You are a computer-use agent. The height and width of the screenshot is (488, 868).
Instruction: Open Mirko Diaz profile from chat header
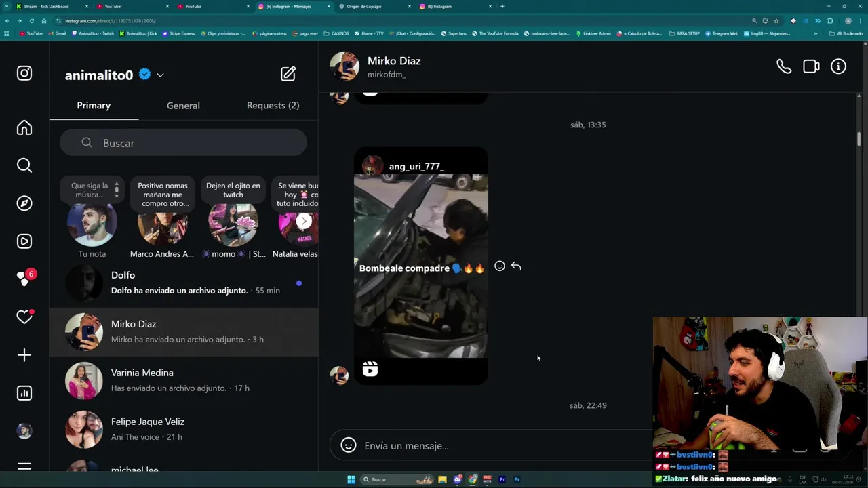[x=394, y=61]
